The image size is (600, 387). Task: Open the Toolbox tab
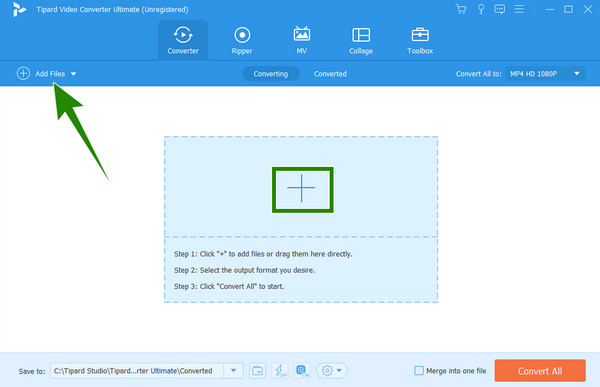coord(420,41)
